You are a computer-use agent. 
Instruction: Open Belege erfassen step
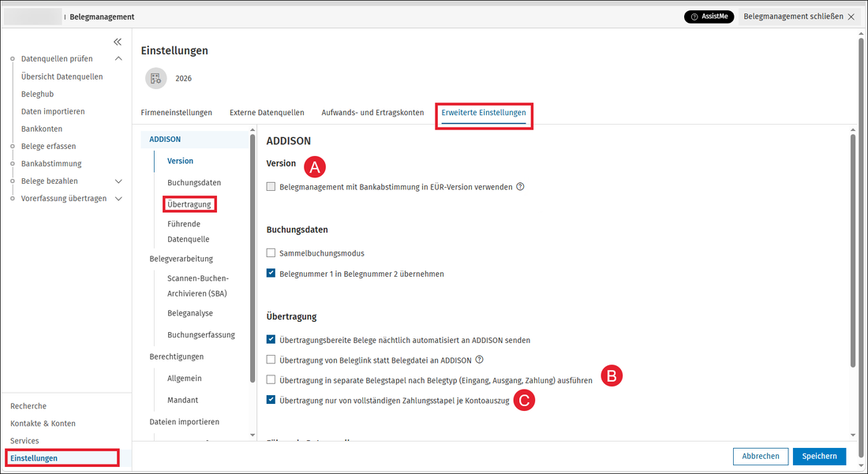point(49,146)
